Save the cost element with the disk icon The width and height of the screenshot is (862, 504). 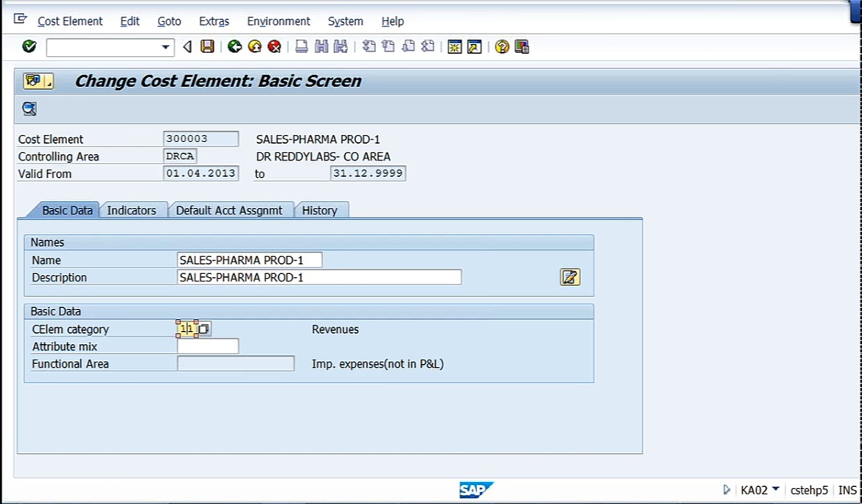point(207,46)
